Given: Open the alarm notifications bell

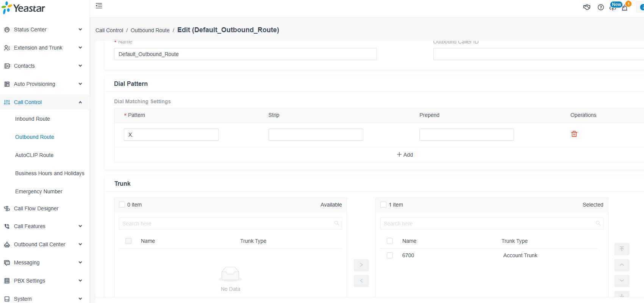Looking at the screenshot, I should pos(625,8).
